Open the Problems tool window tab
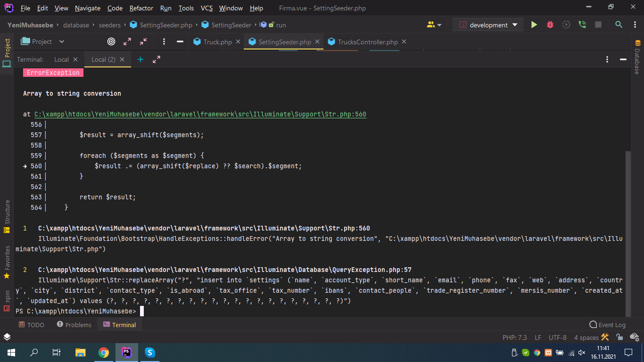 point(74,325)
